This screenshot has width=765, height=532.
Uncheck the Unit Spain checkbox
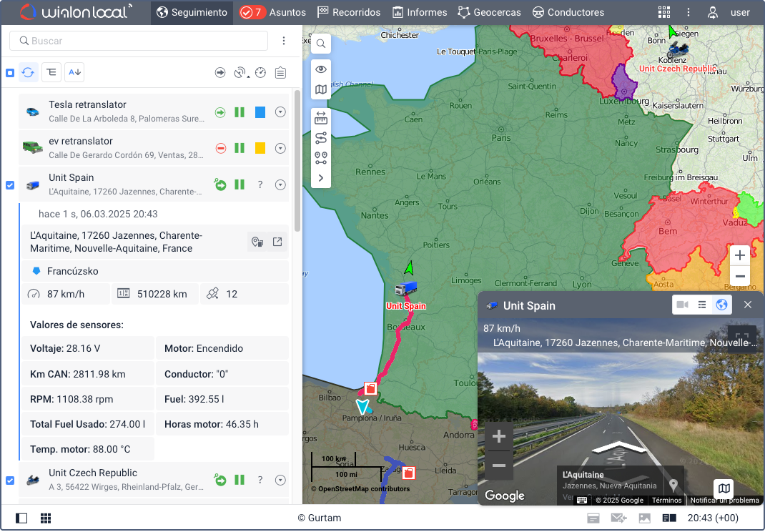coord(10,185)
